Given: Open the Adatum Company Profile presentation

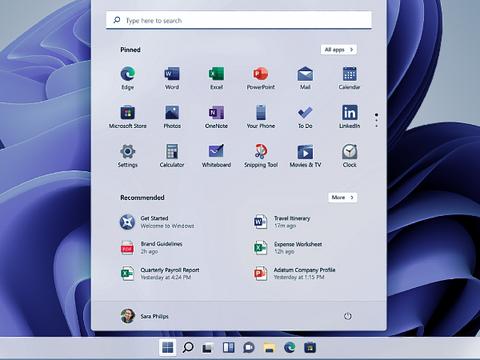Looking at the screenshot, I should [x=294, y=273].
